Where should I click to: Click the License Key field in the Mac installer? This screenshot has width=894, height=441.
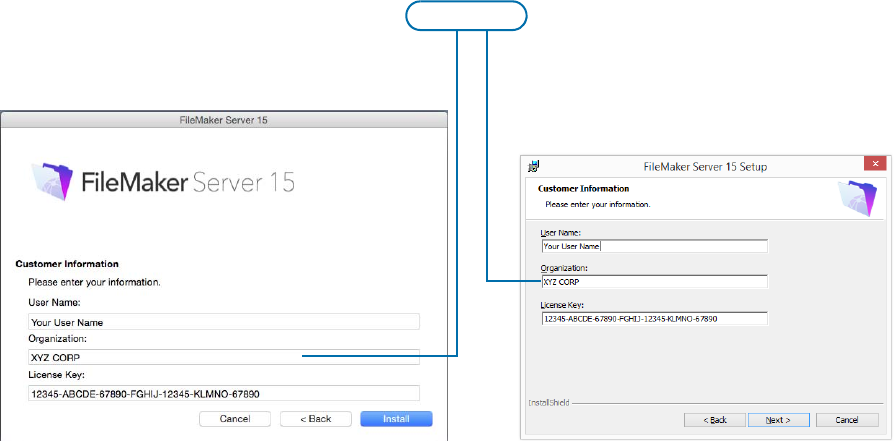pos(224,393)
